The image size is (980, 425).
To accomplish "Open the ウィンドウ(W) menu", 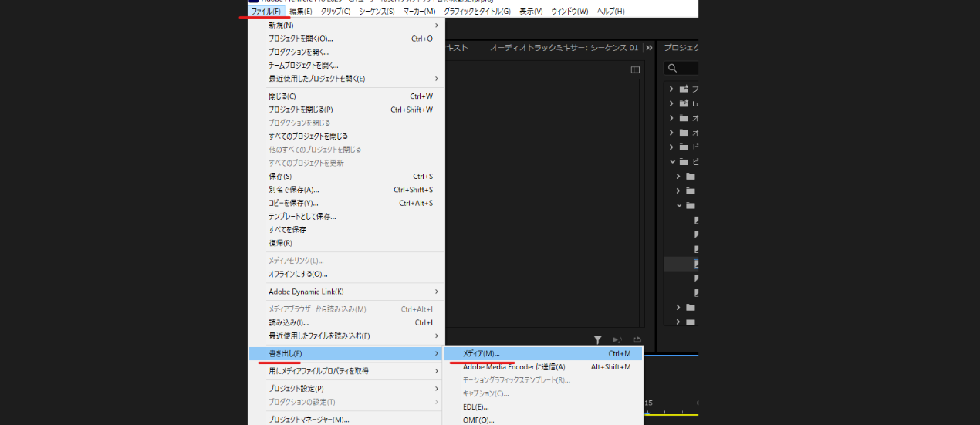I will point(569,12).
